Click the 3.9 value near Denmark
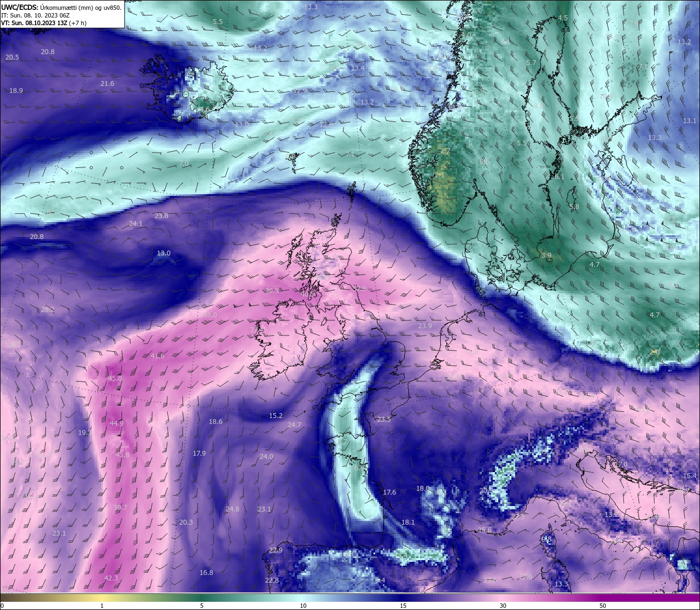 546,255
